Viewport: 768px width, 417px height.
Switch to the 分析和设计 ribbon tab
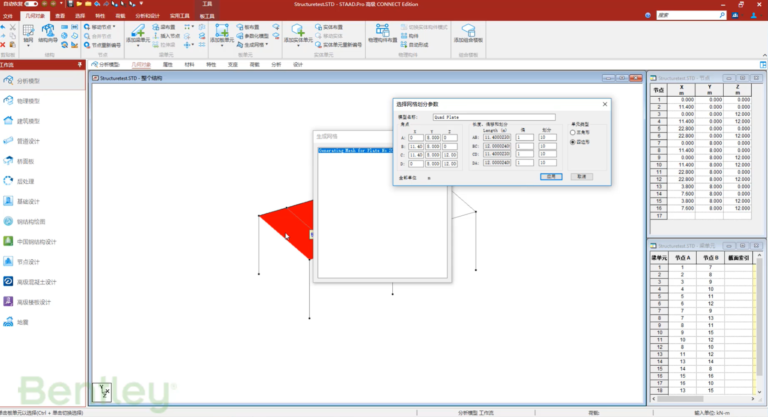point(147,16)
